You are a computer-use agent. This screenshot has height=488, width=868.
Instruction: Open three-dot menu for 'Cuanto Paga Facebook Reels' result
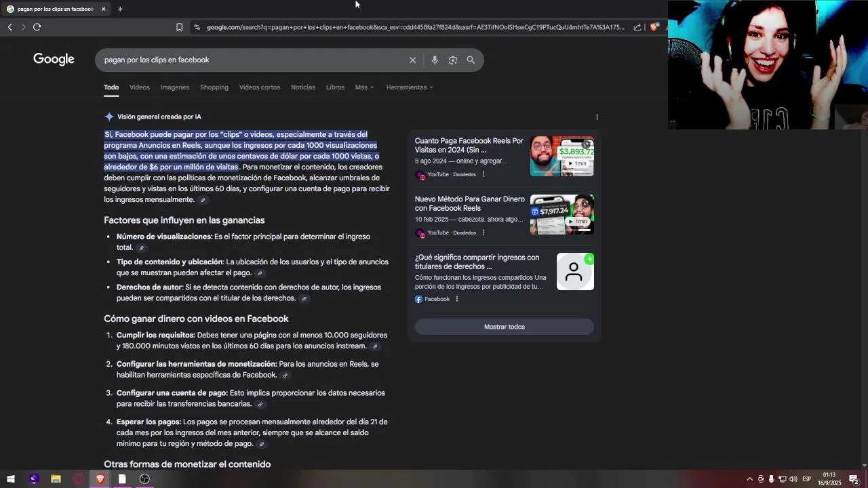484,174
